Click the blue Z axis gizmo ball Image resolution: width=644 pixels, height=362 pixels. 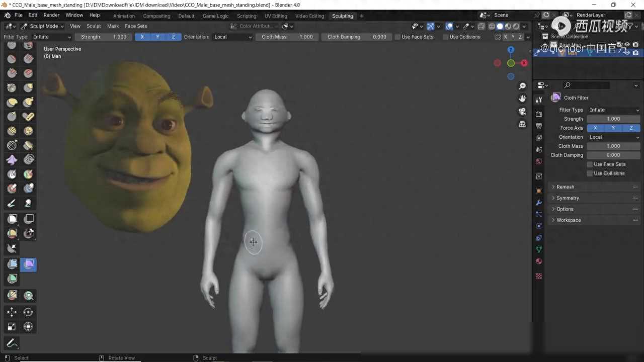pos(511,50)
